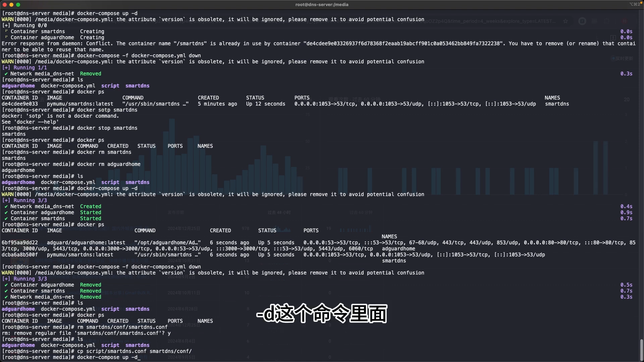
Task: Click the bookmark star in the background browser
Action: pos(566,21)
